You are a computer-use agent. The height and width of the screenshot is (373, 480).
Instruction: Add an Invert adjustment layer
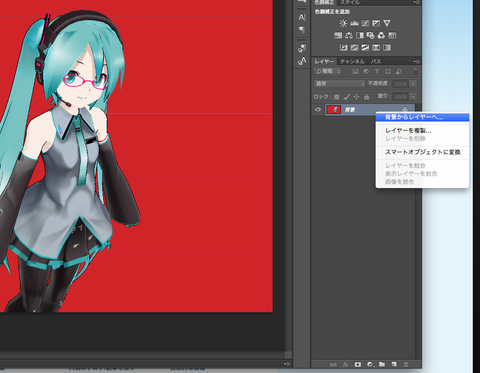tap(343, 48)
